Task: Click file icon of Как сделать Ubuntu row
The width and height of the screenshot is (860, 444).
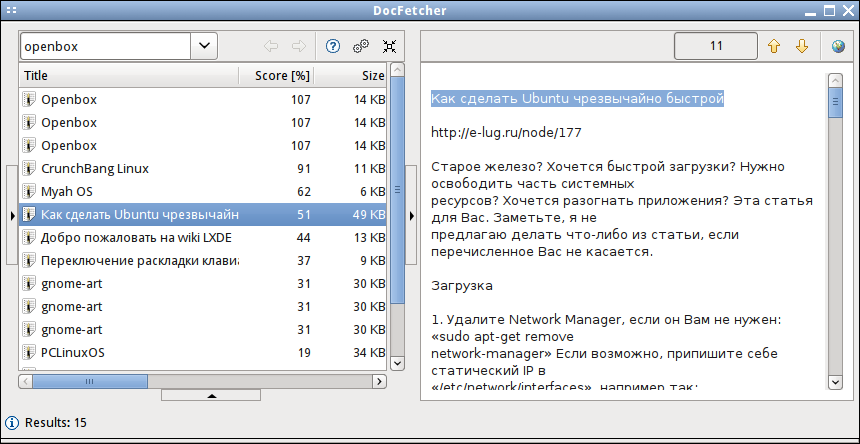Action: point(29,214)
